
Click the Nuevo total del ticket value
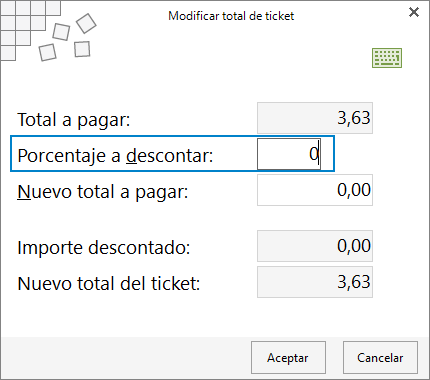pos(315,282)
